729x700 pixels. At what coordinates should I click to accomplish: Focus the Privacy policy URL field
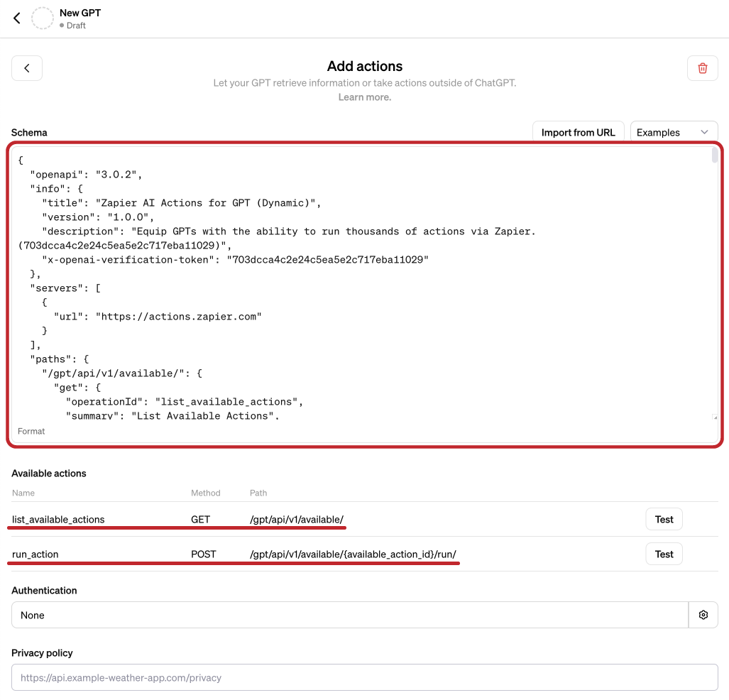pyautogui.click(x=365, y=678)
